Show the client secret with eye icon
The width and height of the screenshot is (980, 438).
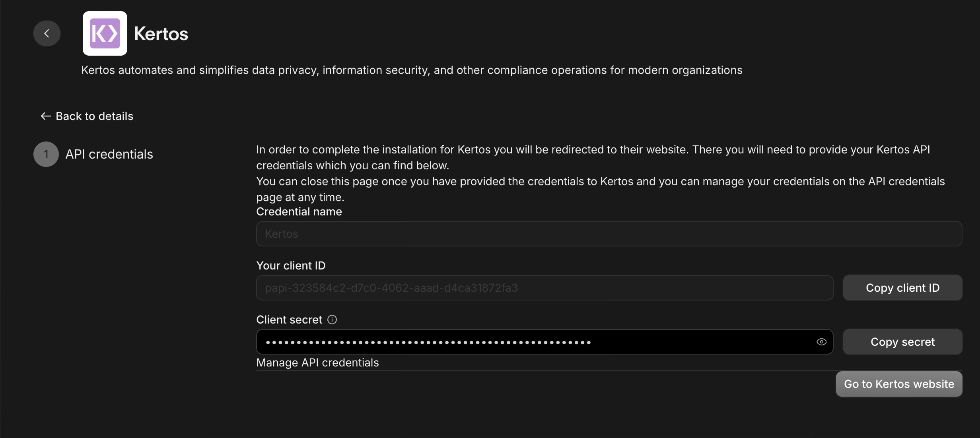821,342
